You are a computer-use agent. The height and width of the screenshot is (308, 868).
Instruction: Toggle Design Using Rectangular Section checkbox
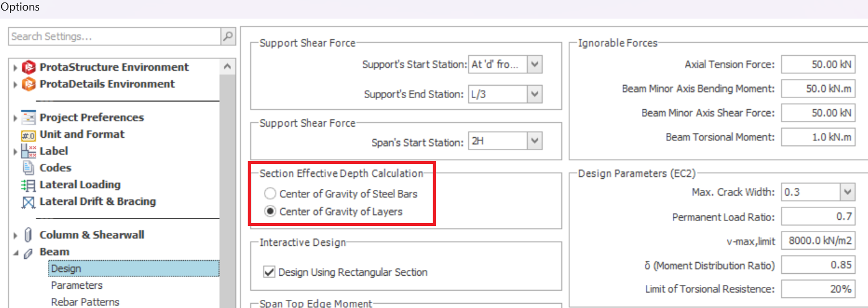(x=269, y=272)
